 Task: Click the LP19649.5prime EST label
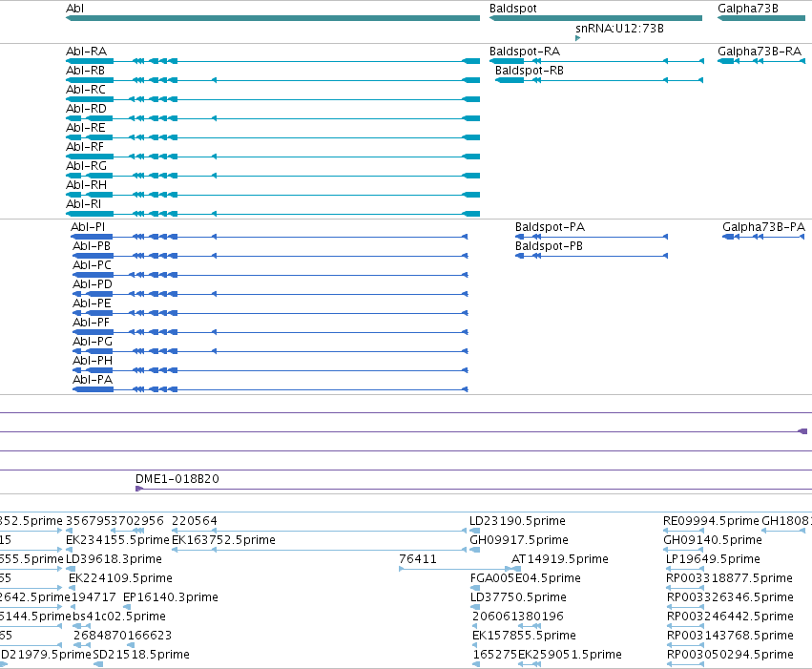[713, 559]
